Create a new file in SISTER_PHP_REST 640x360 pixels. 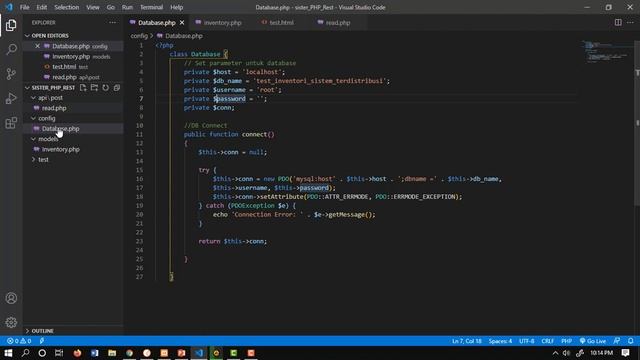pyautogui.click(x=83, y=88)
